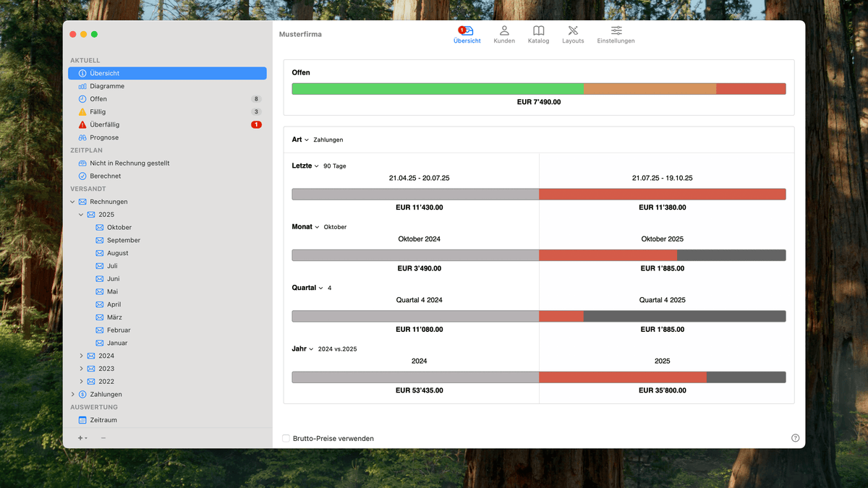The width and height of the screenshot is (868, 488).
Task: Select September under 2025 invoices
Action: coord(123,240)
